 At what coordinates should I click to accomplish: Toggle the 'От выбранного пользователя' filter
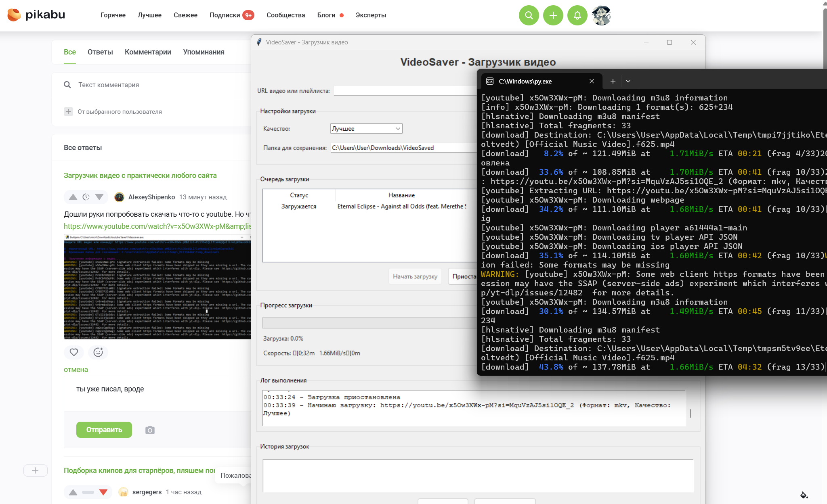pyautogui.click(x=68, y=111)
